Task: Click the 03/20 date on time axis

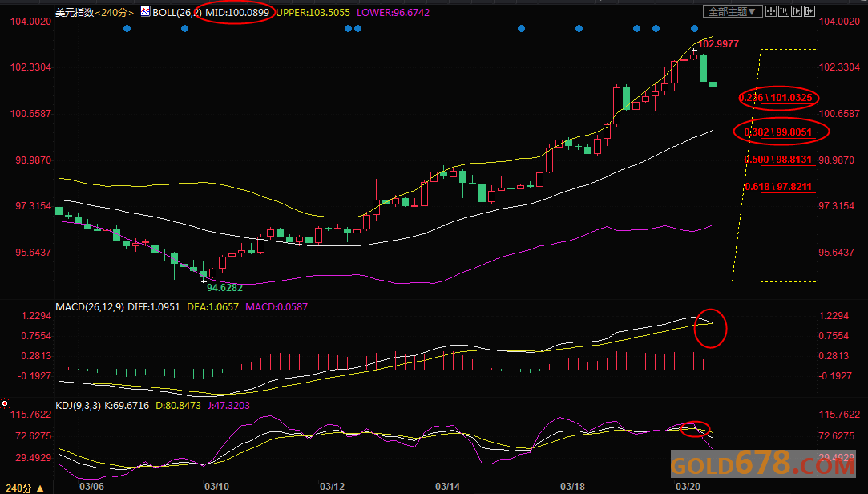Action: pyautogui.click(x=688, y=486)
